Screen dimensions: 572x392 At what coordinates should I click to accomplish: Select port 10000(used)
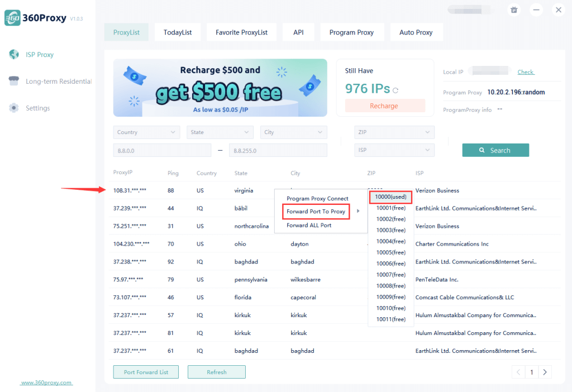click(390, 197)
